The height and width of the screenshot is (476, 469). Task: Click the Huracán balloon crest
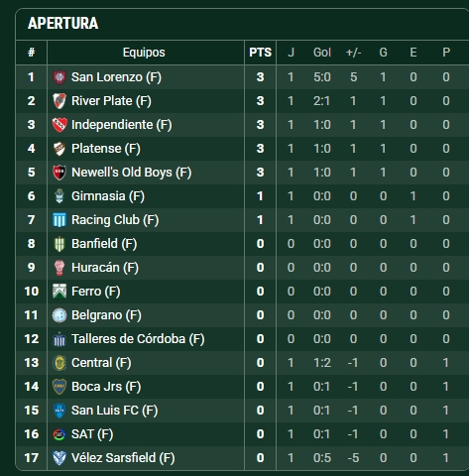pos(59,268)
